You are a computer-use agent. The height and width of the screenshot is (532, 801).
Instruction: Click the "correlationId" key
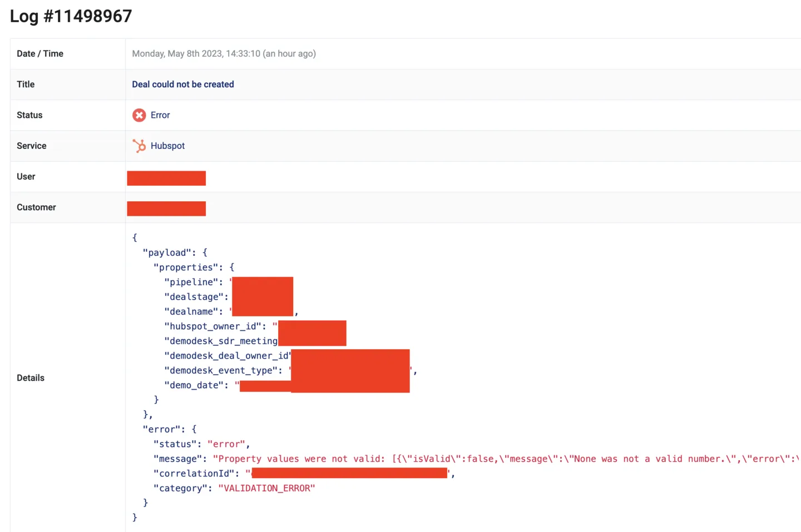[x=194, y=474]
